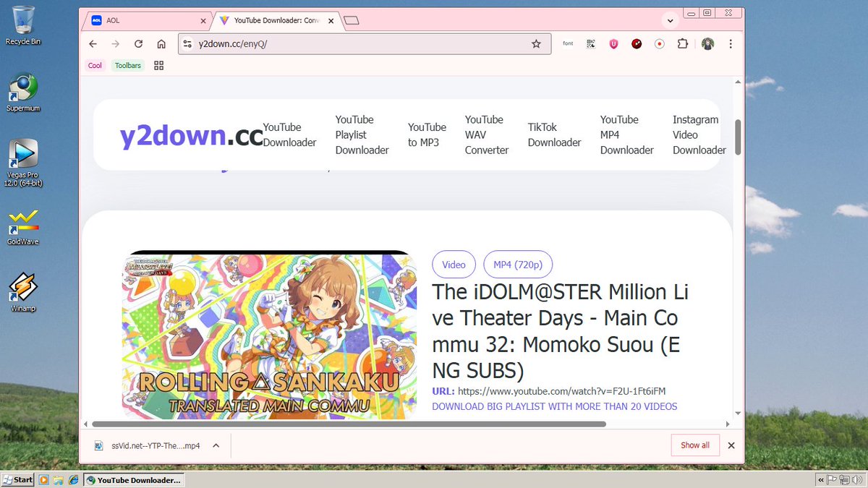Viewport: 868px width, 488px height.
Task: Open the uBlock Origin extension popup
Action: (613, 43)
